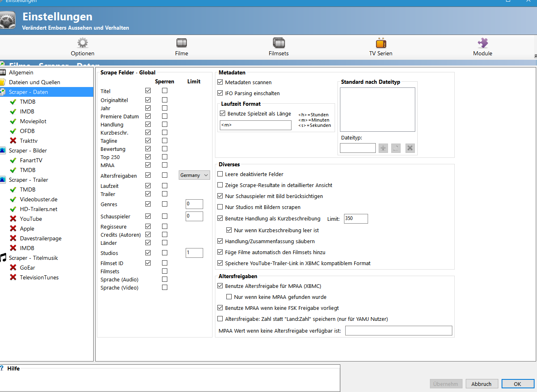The image size is (537, 392).
Task: Check the Sperren box for Titel
Action: point(164,91)
